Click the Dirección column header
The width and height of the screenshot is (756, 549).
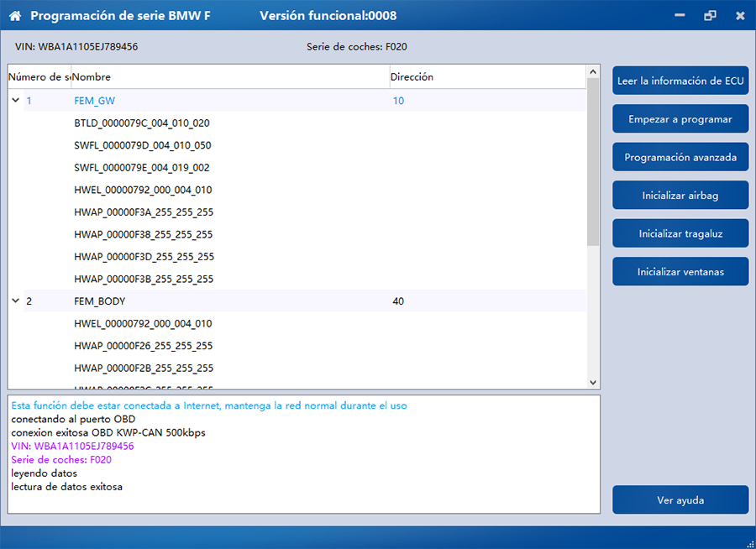[488, 77]
